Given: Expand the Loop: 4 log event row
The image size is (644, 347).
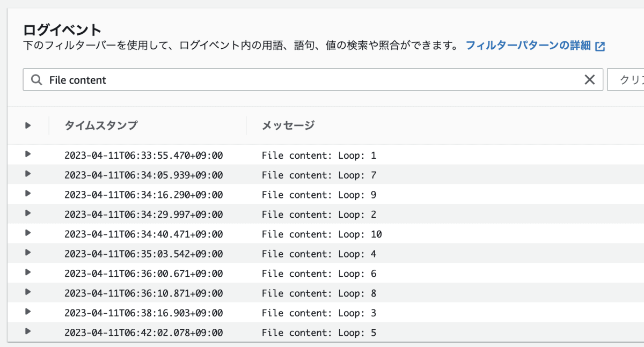Looking at the screenshot, I should click(28, 253).
